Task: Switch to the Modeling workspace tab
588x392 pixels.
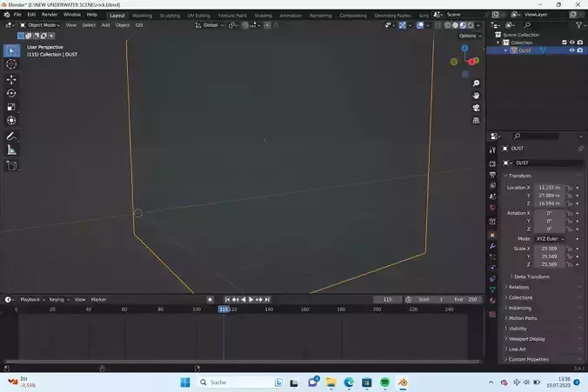Action: tap(142, 16)
